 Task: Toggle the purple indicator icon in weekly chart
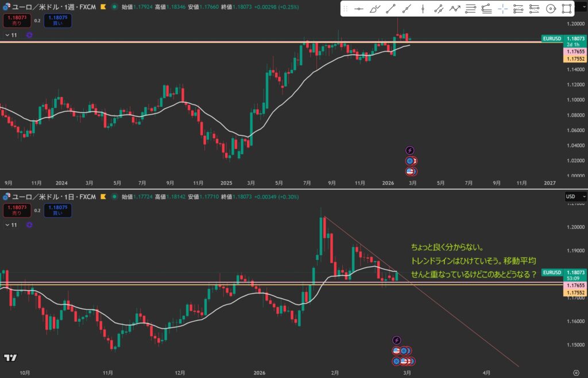tap(29, 35)
